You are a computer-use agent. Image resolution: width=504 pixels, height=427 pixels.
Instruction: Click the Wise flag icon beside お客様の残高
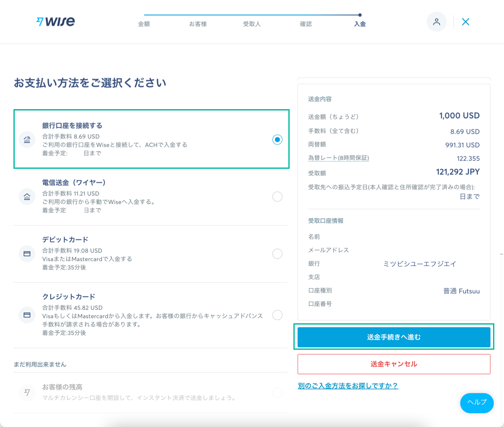pos(27,393)
